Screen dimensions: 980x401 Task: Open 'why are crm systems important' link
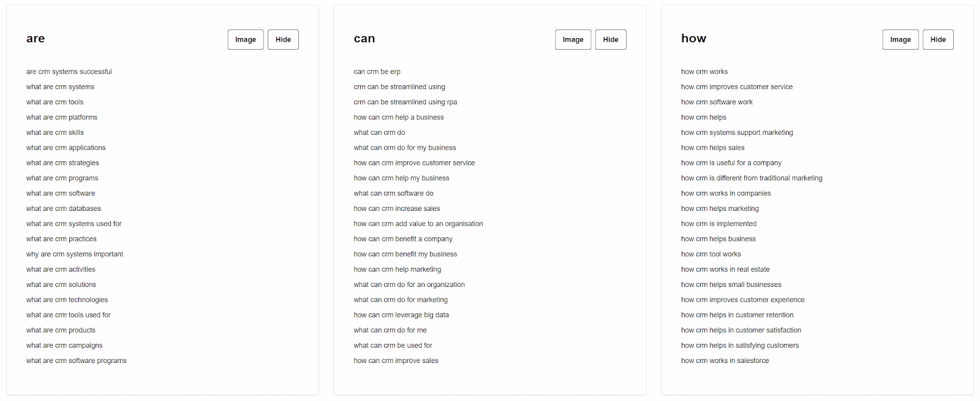75,254
